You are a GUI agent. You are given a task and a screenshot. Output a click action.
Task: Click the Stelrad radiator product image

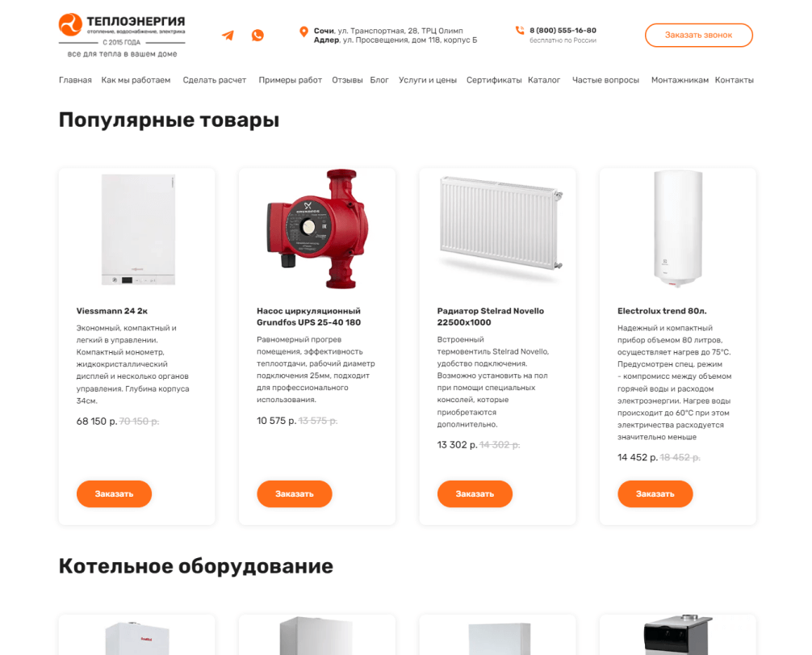500,224
